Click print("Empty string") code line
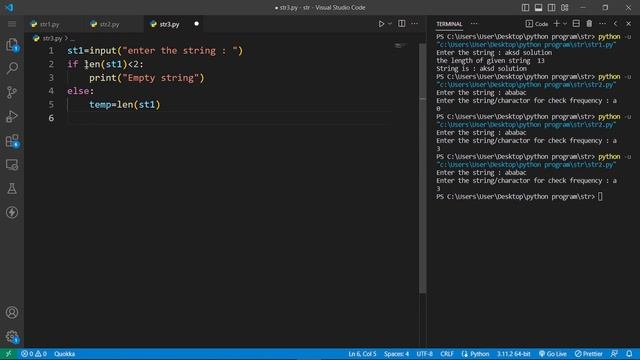The height and width of the screenshot is (360, 640). pyautogui.click(x=147, y=78)
